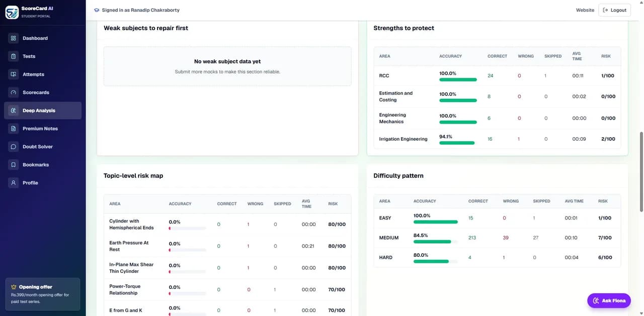Click Earth Pressure At Rest topic
The height and width of the screenshot is (316, 644).
129,246
